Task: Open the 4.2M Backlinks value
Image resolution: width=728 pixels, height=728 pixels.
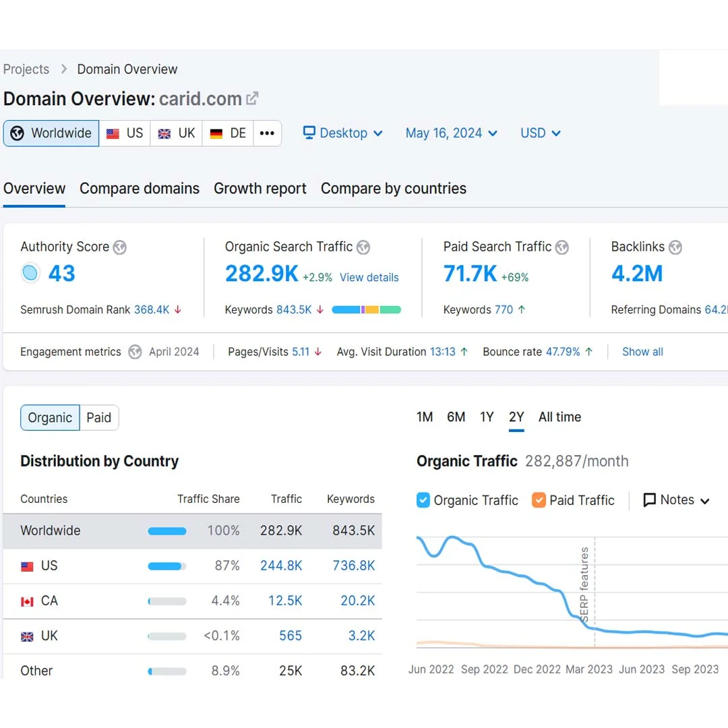Action: (x=637, y=274)
